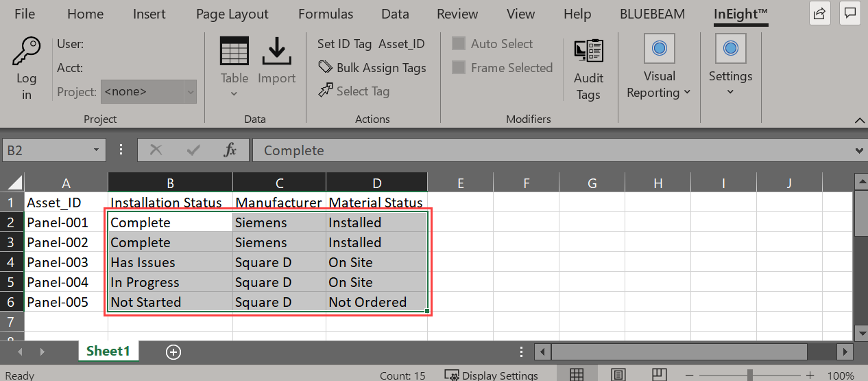The width and height of the screenshot is (868, 381).
Task: Click the Log in key icon
Action: (x=26, y=51)
